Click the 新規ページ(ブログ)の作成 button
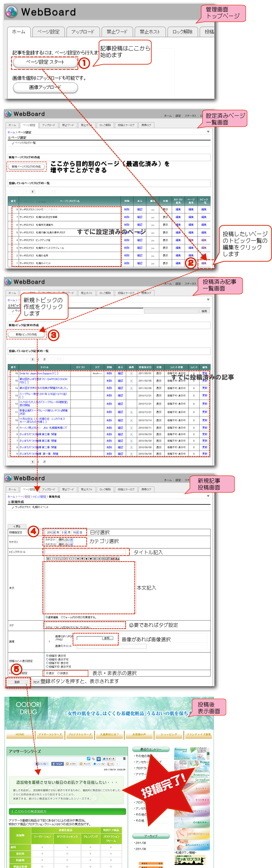This screenshot has width=272, height=868. tap(26, 166)
